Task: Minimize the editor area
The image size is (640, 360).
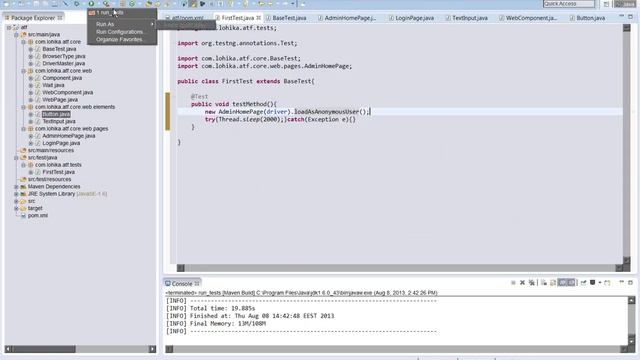Action: coord(622,16)
